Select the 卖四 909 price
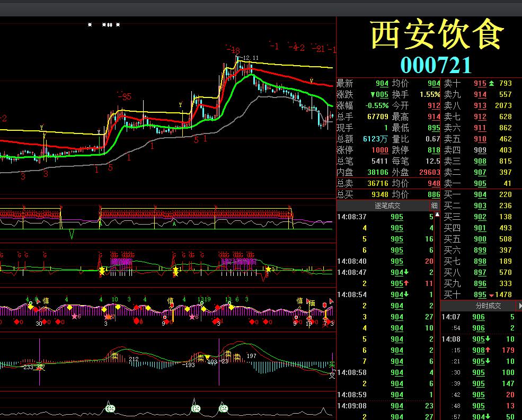This screenshot has height=420, width=522. click(x=480, y=150)
